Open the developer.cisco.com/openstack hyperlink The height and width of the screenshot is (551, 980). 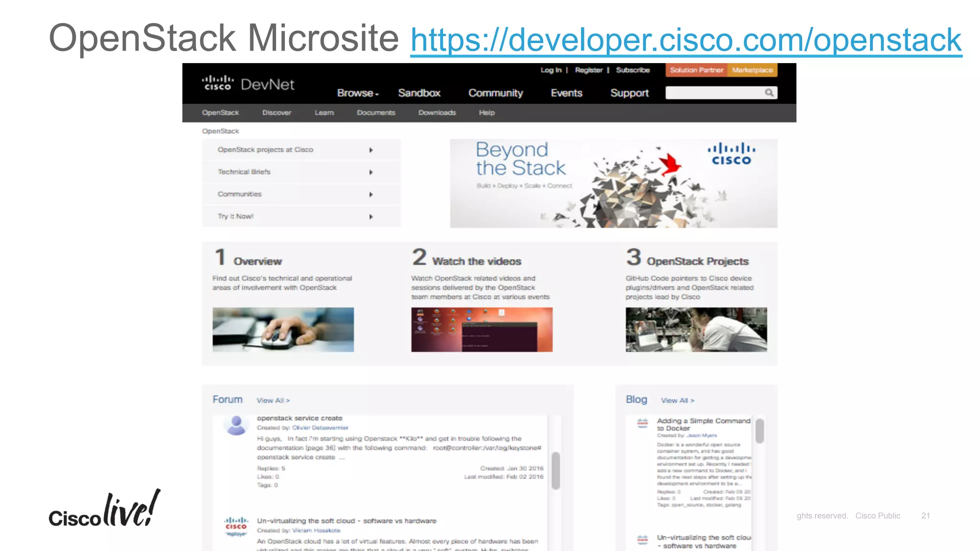[x=686, y=40]
